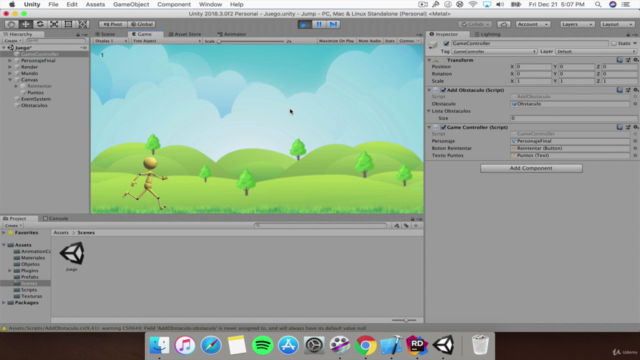Screen dimensions: 640x360
Task: Open Rider from the Dock
Action: [x=417, y=345]
